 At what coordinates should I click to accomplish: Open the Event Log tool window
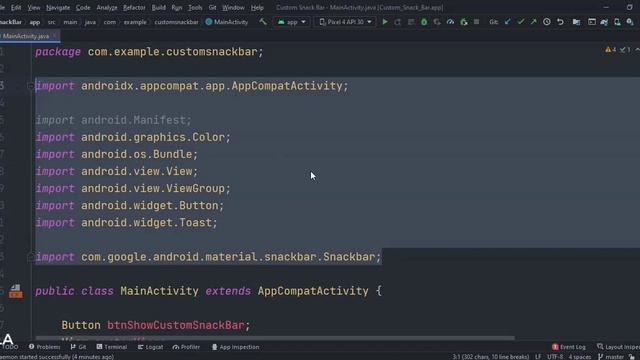click(x=569, y=347)
